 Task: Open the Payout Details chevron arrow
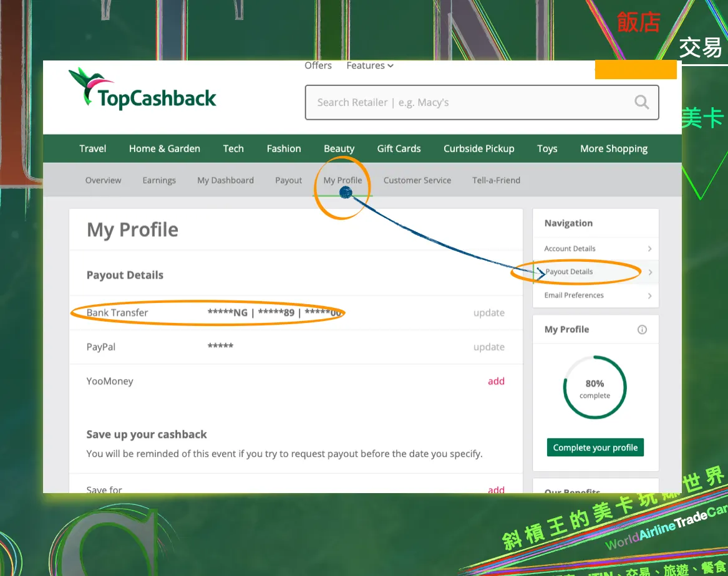point(650,272)
